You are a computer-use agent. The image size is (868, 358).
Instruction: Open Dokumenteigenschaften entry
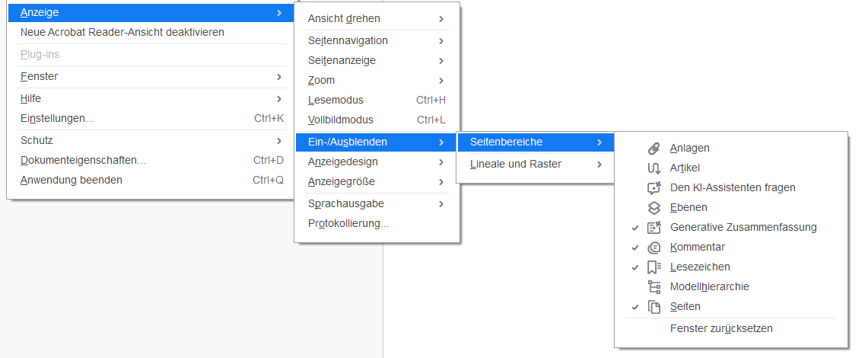tap(82, 160)
